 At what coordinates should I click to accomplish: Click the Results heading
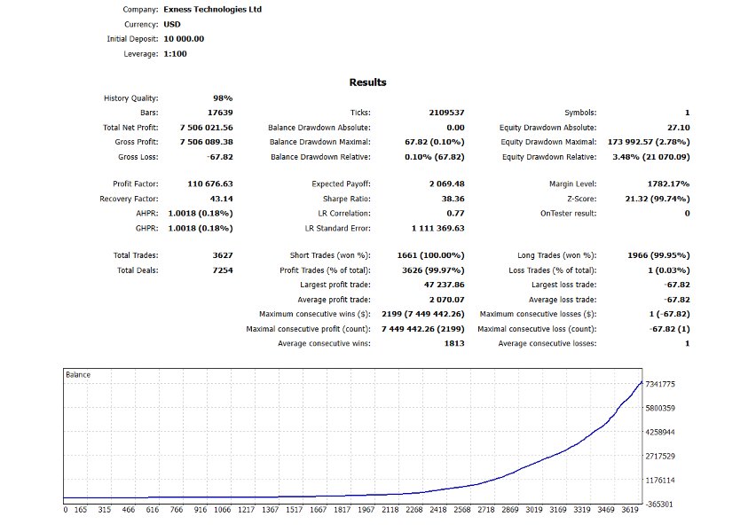(368, 82)
